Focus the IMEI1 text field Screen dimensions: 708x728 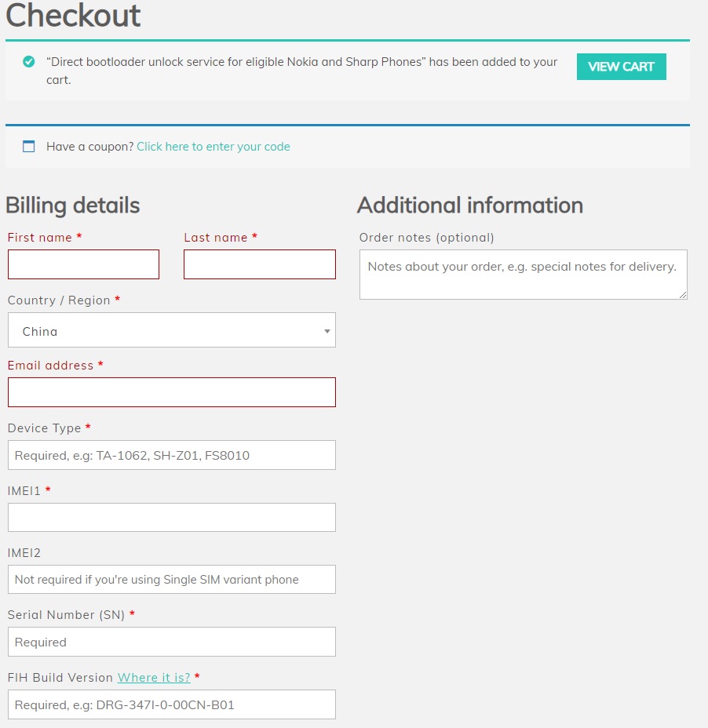171,518
